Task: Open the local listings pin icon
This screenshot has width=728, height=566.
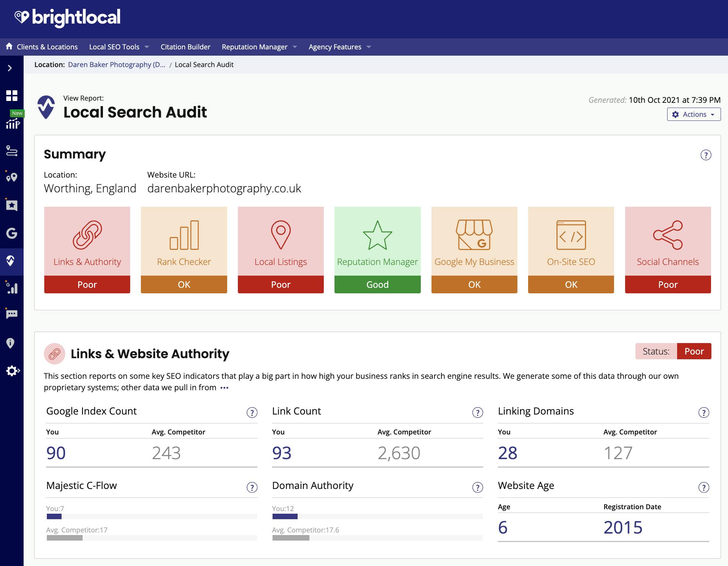Action: [x=12, y=178]
